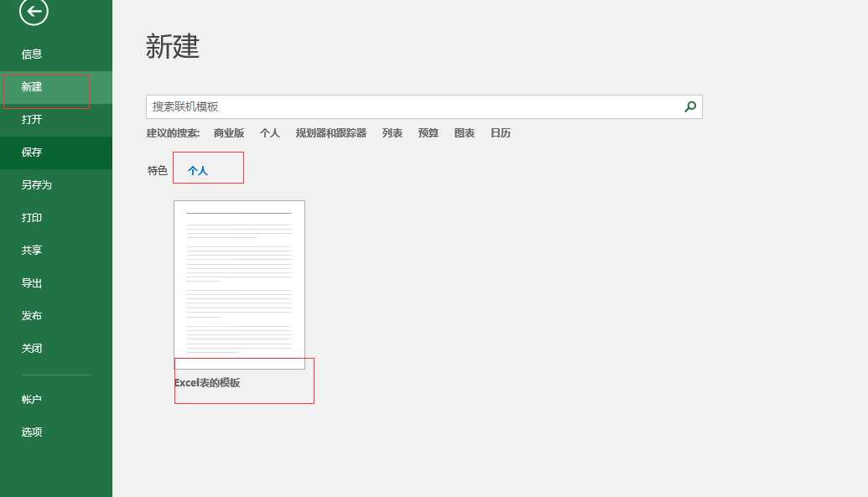Open the 打开 sidebar item

[56, 120]
